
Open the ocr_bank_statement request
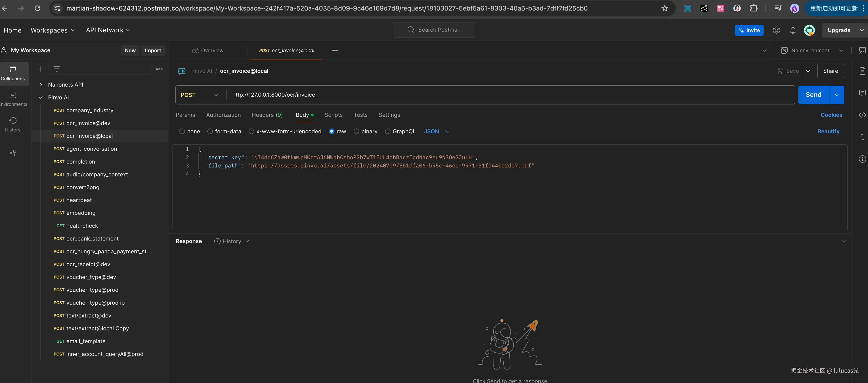coord(92,239)
